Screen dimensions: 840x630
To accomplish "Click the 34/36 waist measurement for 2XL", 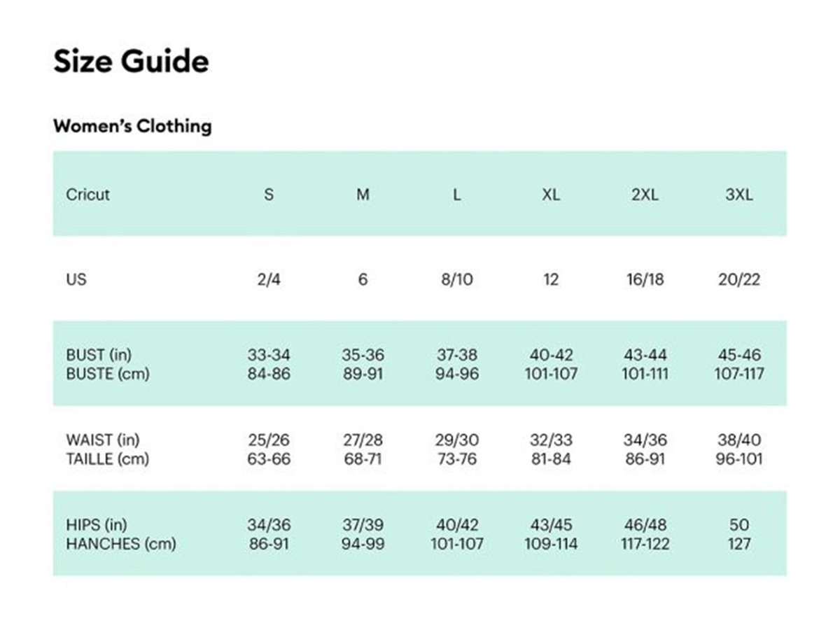I will (x=645, y=440).
